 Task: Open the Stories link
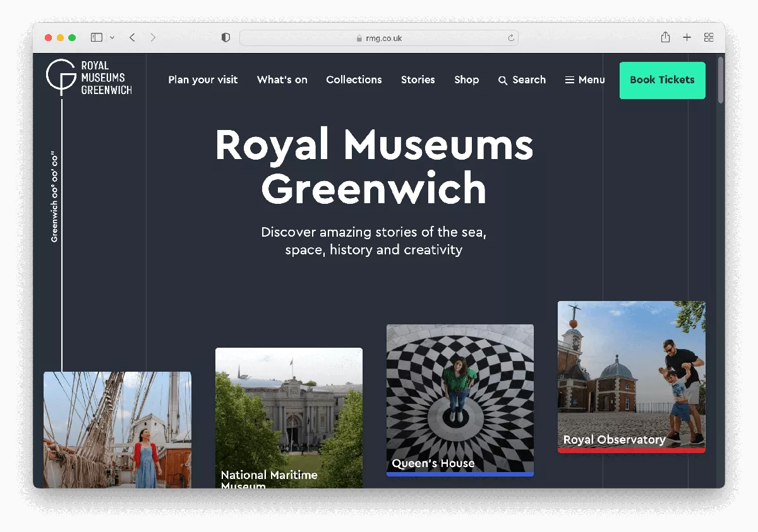[x=418, y=80]
